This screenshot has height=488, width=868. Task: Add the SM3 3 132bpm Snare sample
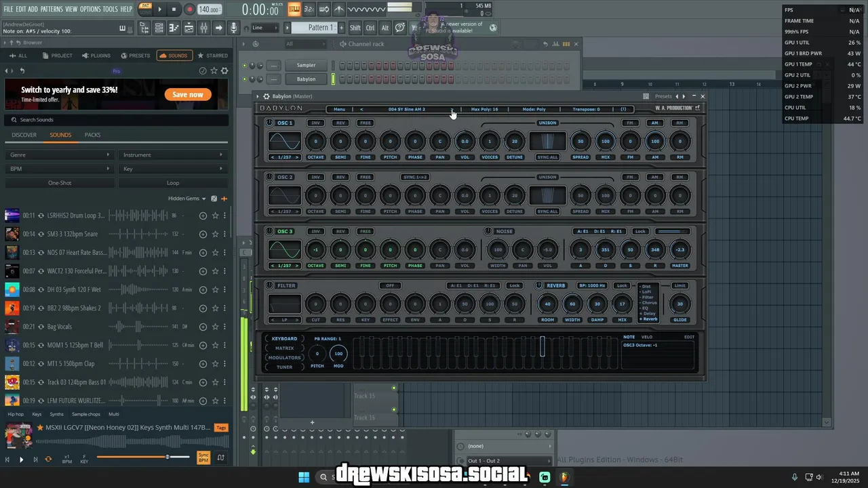pos(203,234)
